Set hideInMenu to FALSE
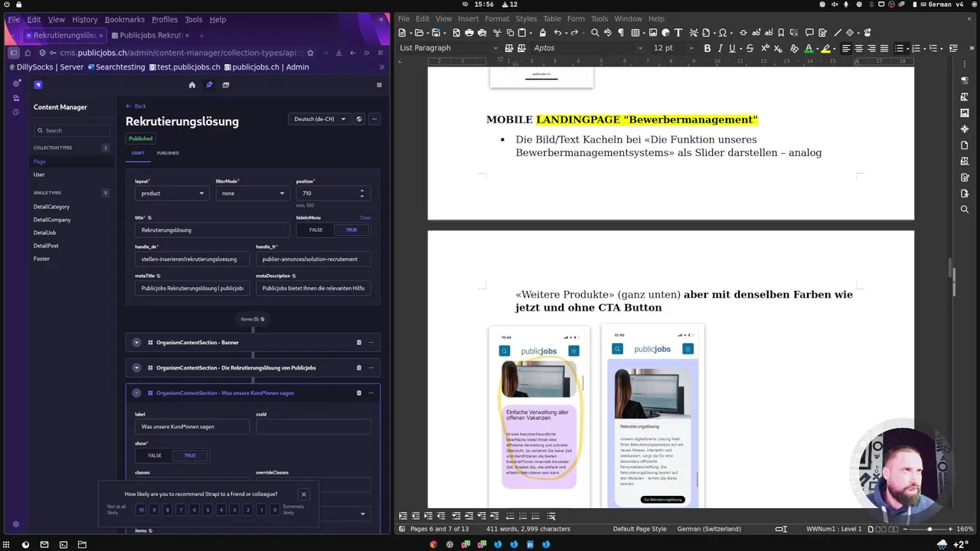Viewport: 980px width, 551px height. [x=315, y=230]
